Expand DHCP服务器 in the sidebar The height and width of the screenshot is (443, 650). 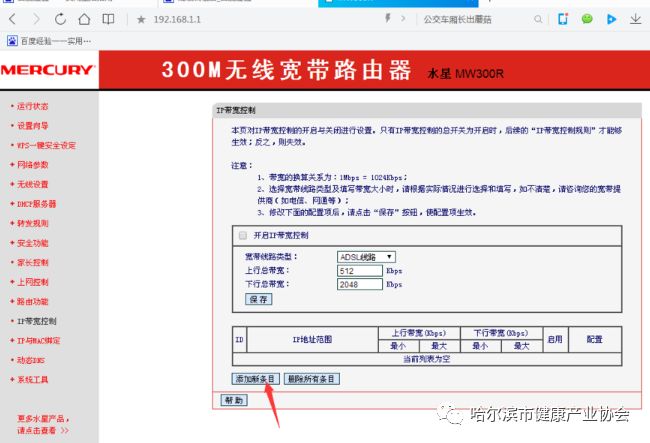coord(36,204)
